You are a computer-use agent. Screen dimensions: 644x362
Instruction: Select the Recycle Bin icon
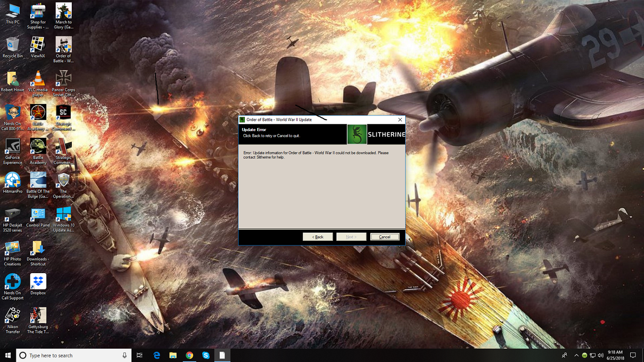click(13, 47)
